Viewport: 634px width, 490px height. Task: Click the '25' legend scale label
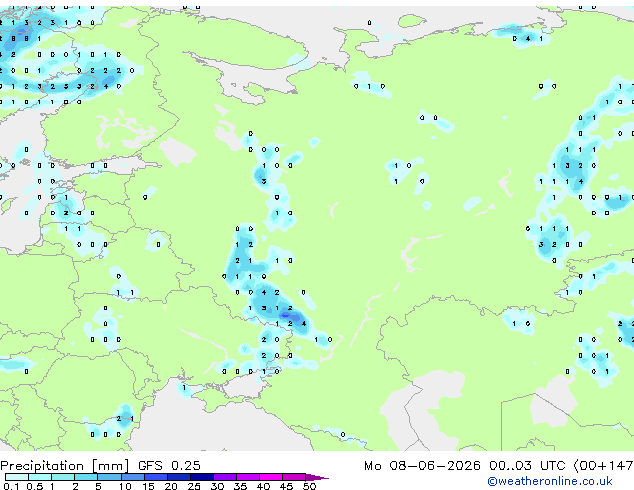[x=194, y=486]
